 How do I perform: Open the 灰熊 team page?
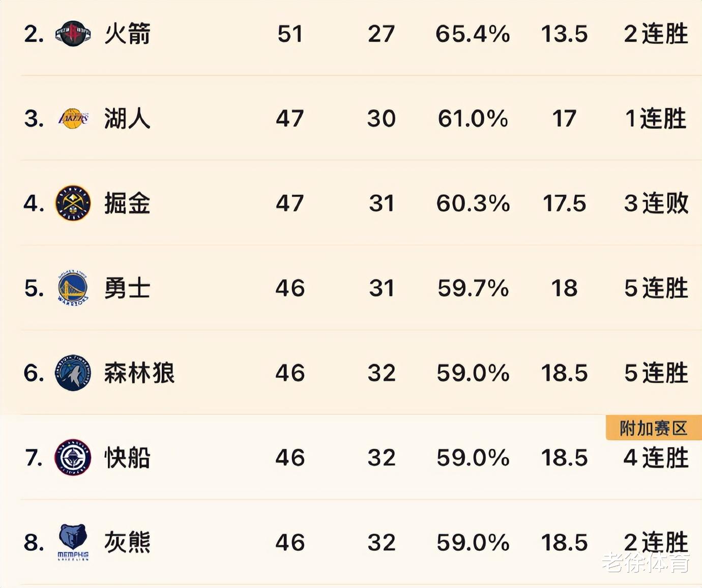(127, 542)
